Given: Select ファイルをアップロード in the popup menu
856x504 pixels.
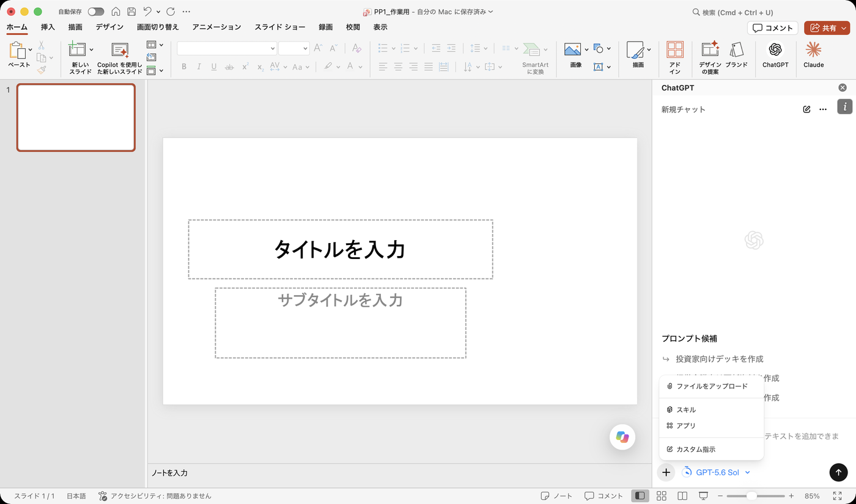Looking at the screenshot, I should pos(711,386).
